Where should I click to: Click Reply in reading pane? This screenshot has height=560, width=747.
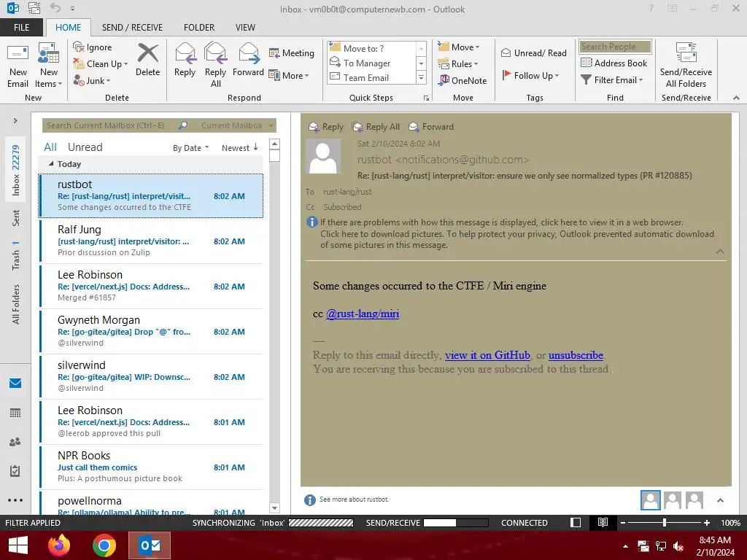pos(326,127)
